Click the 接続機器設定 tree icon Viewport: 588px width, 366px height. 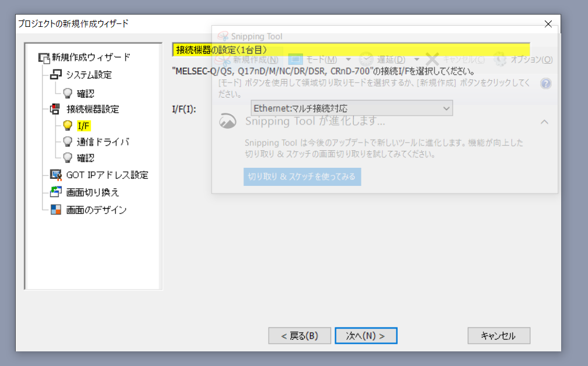point(55,109)
